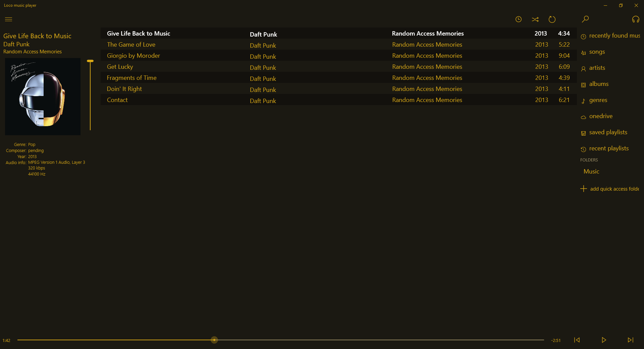Toggle repeat mode
Viewport: 644px width, 349px height.
click(x=552, y=19)
